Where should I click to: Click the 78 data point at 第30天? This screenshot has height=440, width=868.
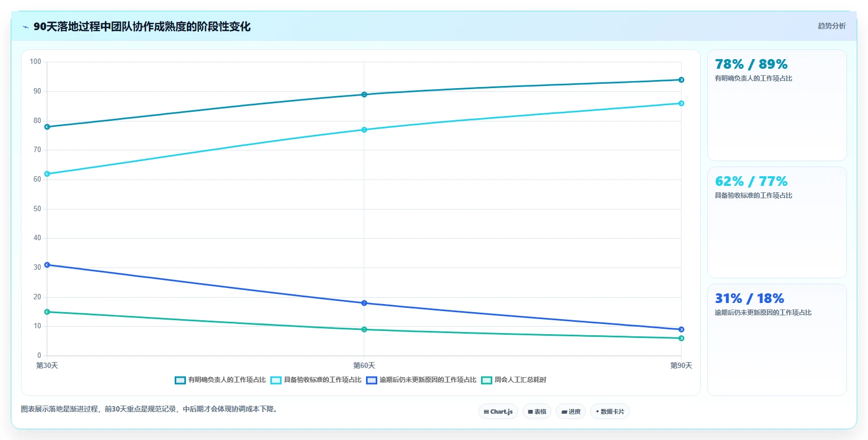[x=47, y=127]
